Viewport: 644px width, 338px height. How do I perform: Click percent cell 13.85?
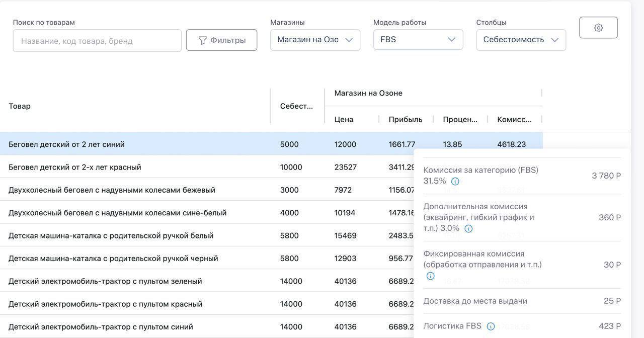pos(452,144)
